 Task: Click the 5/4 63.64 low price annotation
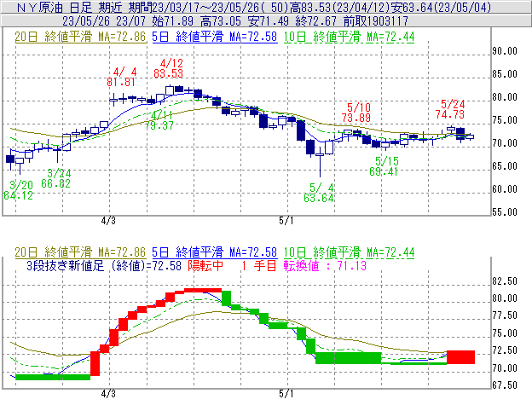[319, 193]
